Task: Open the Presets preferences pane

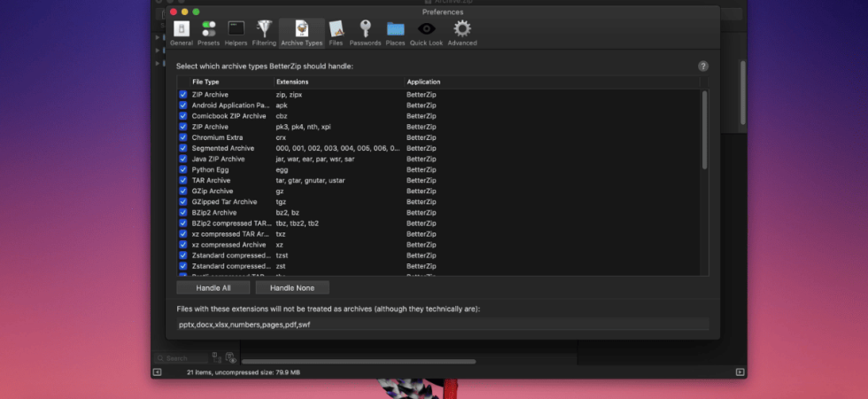Action: 209,34
